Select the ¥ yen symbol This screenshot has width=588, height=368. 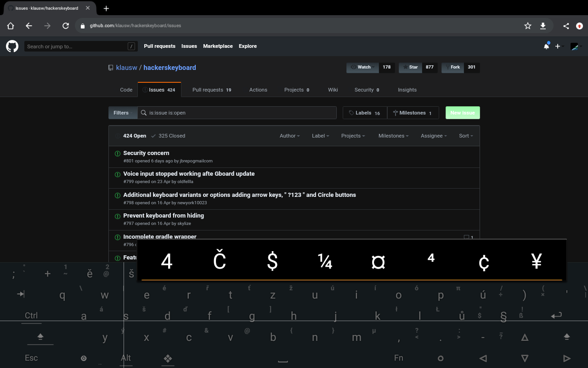coord(537,262)
